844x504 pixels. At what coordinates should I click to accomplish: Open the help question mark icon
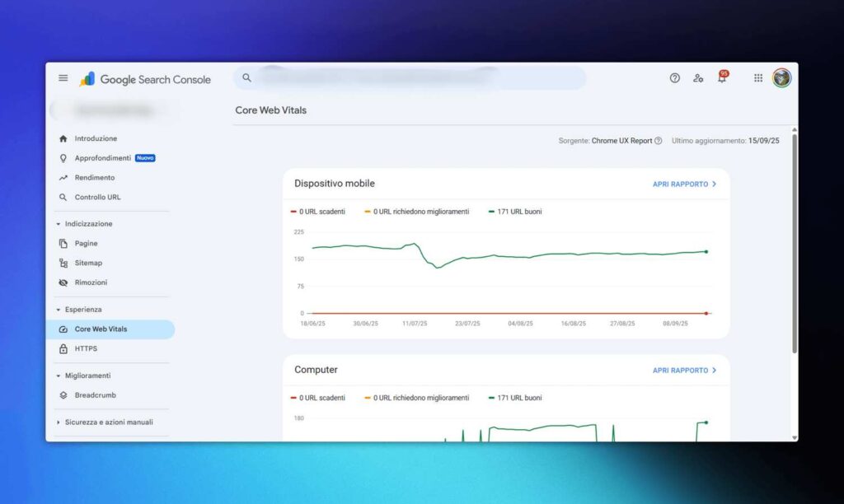[674, 77]
